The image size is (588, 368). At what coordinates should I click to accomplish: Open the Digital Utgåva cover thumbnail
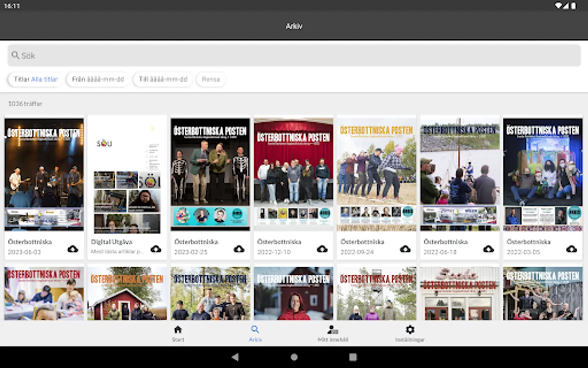(x=127, y=175)
